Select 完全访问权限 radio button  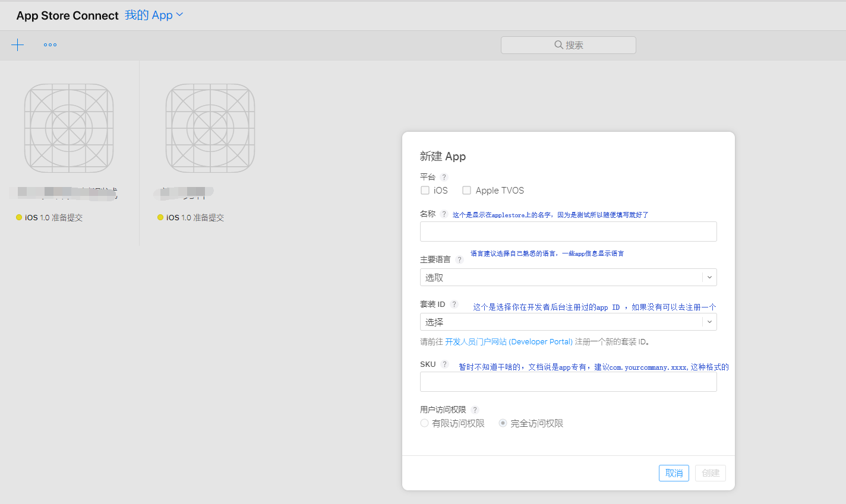tap(503, 423)
